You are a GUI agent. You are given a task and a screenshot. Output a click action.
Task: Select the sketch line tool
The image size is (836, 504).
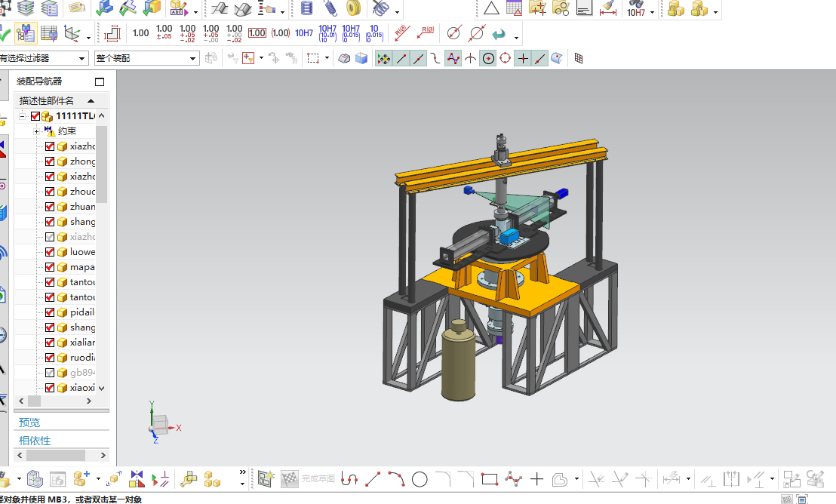coord(373,479)
